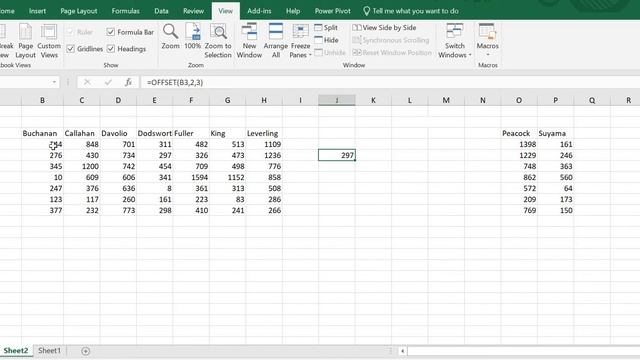Cancel the formula entry with X

(87, 82)
